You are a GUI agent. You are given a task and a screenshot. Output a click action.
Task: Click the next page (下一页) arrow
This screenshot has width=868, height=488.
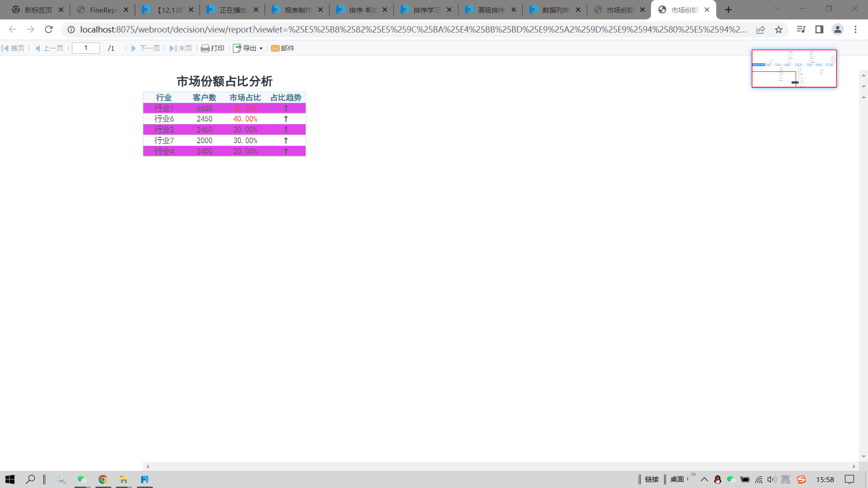click(x=133, y=48)
